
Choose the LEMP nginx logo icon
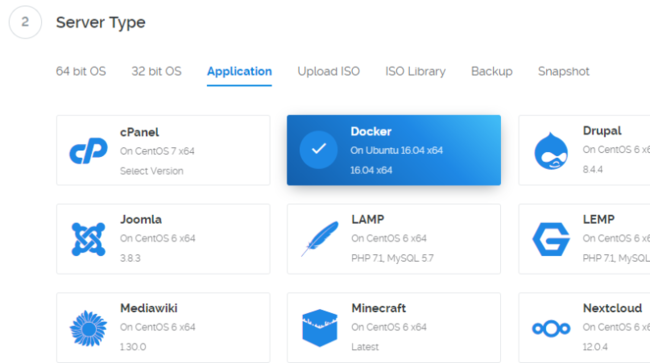click(551, 239)
